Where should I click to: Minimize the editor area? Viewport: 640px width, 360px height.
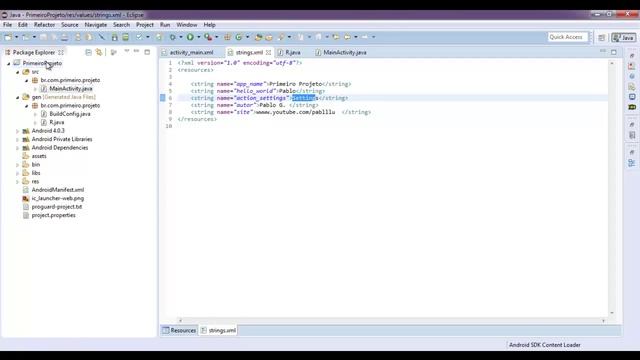pyautogui.click(x=603, y=51)
